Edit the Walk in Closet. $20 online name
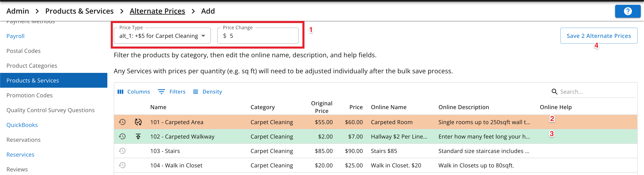 [x=396, y=165]
